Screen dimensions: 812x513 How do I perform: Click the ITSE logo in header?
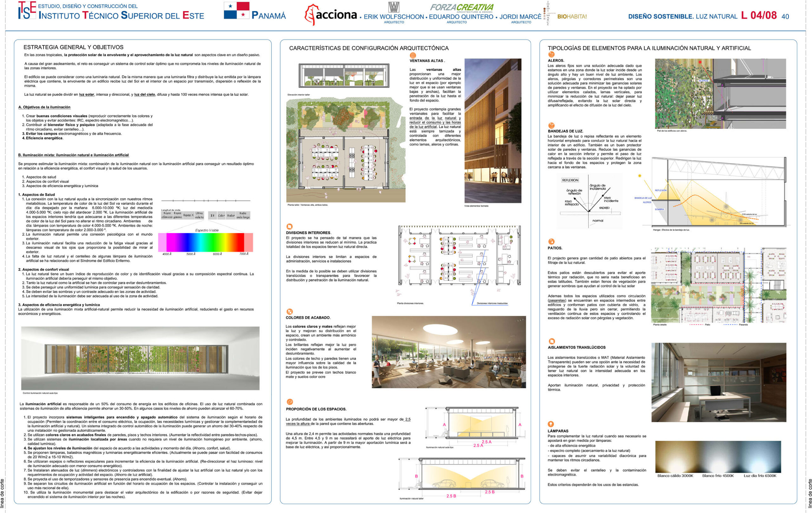pyautogui.click(x=27, y=11)
